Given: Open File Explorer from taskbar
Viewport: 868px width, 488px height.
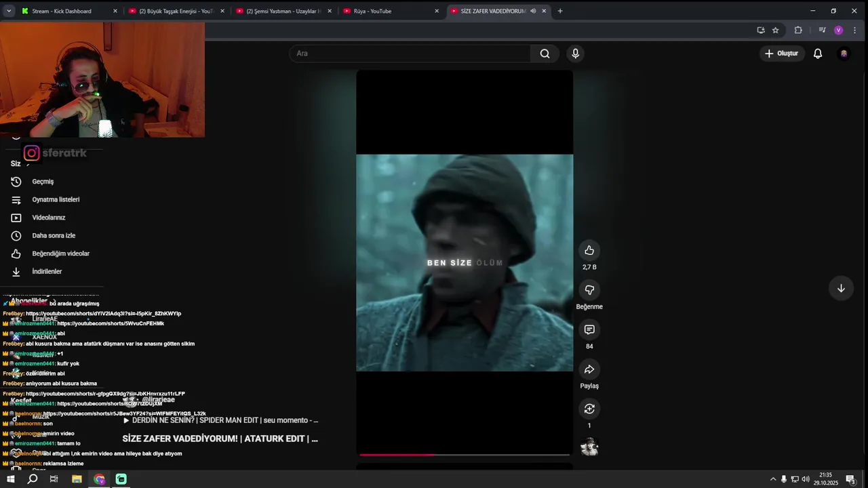Looking at the screenshot, I should 77,479.
